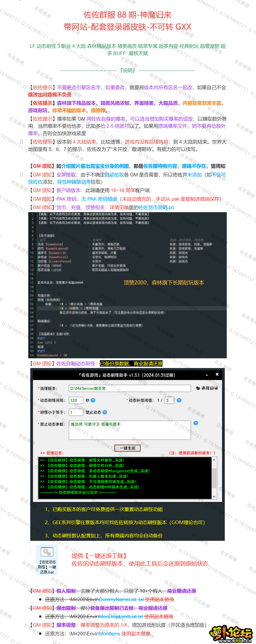Click the 动态刷怪间隔 value field 120

pyautogui.click(x=76, y=400)
